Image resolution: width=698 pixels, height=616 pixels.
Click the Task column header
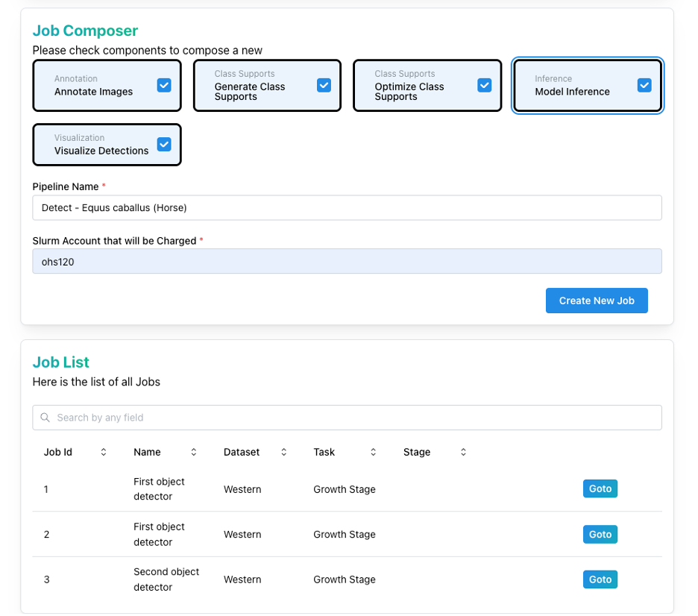pos(324,452)
